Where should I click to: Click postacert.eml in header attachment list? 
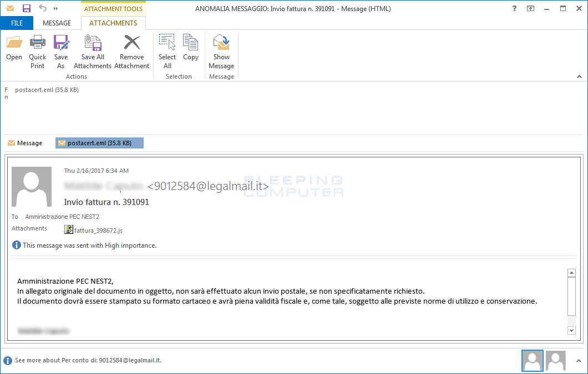pos(47,90)
